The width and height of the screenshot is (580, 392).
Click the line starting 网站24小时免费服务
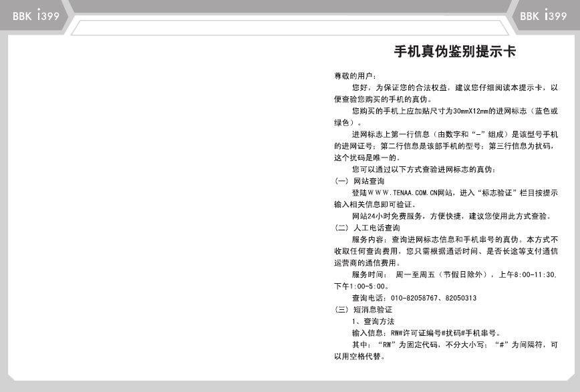click(x=452, y=216)
